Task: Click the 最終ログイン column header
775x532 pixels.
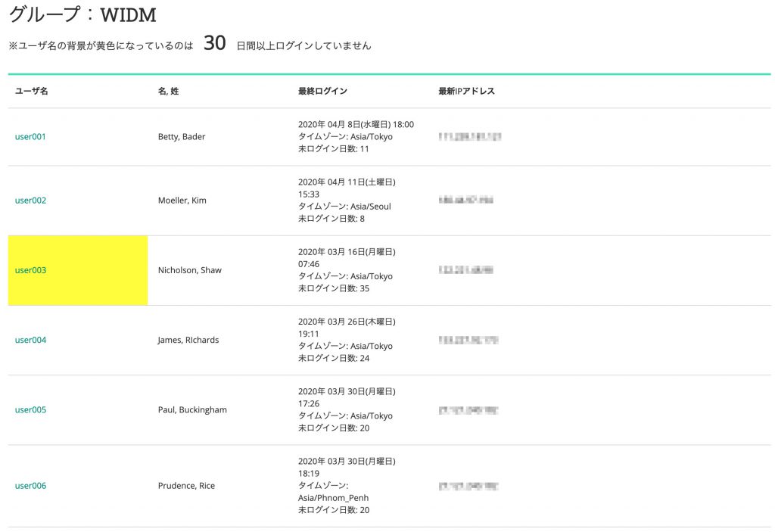Action: [x=322, y=92]
